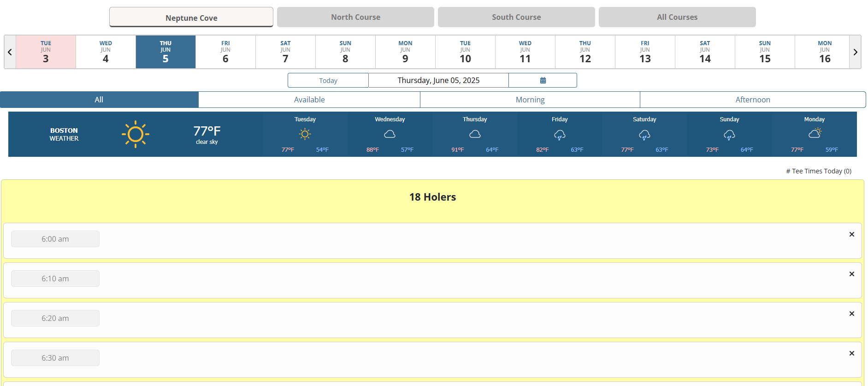Click Wednesday's cloudy forecast icon
Screen dimensions: 868x386
click(390, 134)
